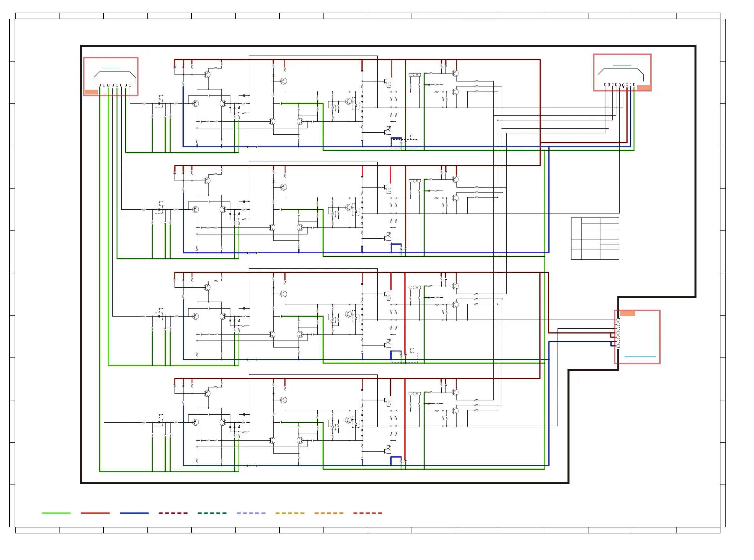Click the dashed orange legend line
754x560 pixels.
click(329, 513)
